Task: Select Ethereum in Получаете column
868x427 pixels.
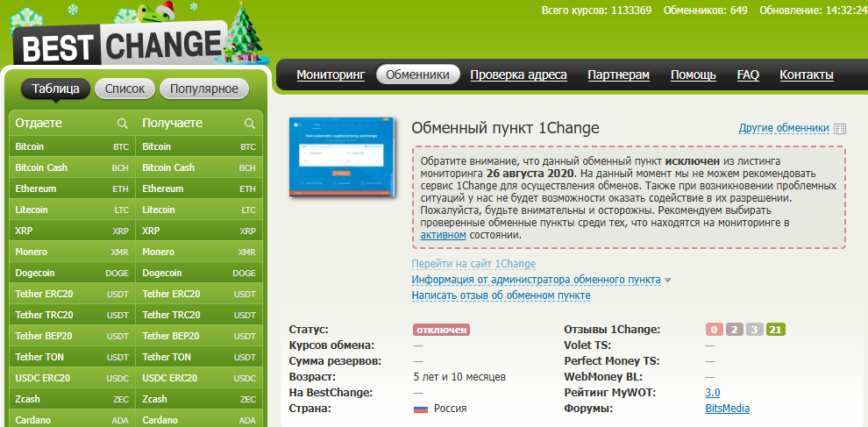Action: pos(199,189)
